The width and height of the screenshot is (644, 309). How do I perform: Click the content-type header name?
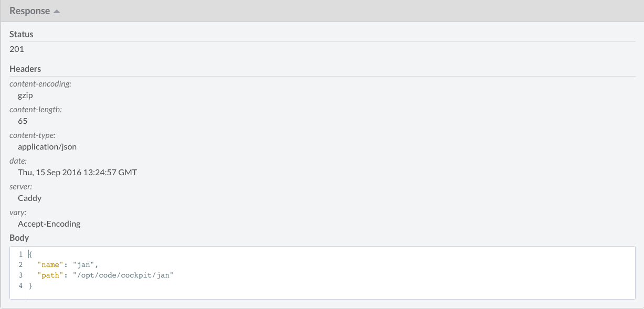pos(33,135)
